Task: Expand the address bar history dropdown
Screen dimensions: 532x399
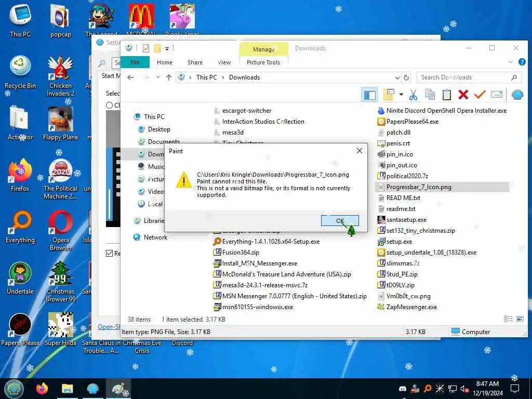Action: 397,78
